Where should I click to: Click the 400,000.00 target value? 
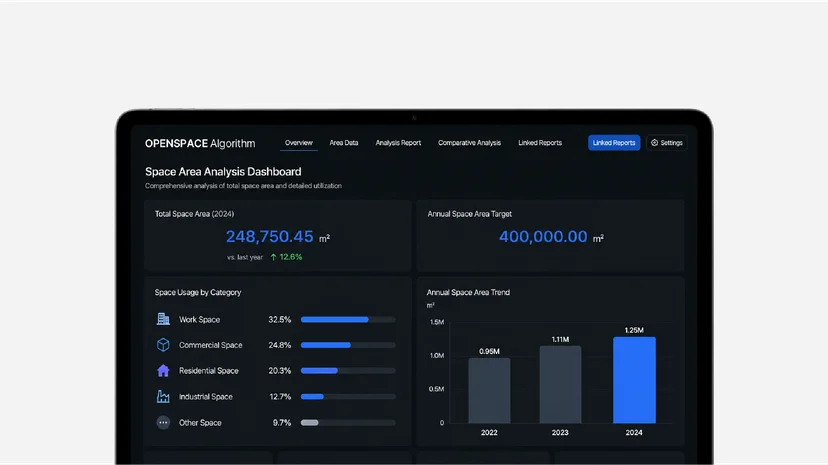pyautogui.click(x=543, y=236)
